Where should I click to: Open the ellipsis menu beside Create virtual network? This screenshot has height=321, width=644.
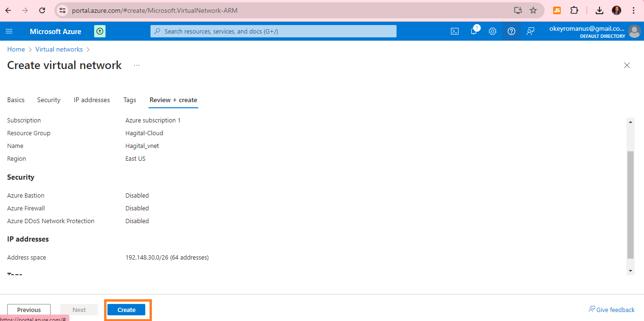(x=137, y=65)
